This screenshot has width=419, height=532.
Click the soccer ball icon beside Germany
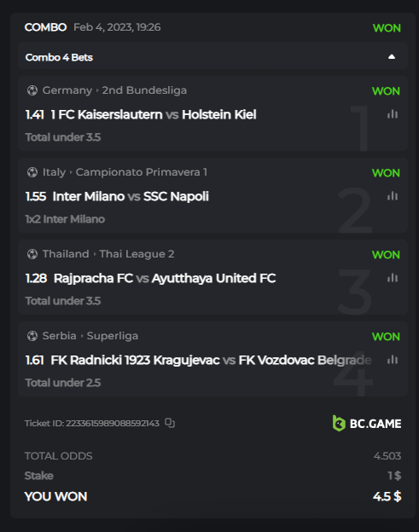pyautogui.click(x=32, y=90)
